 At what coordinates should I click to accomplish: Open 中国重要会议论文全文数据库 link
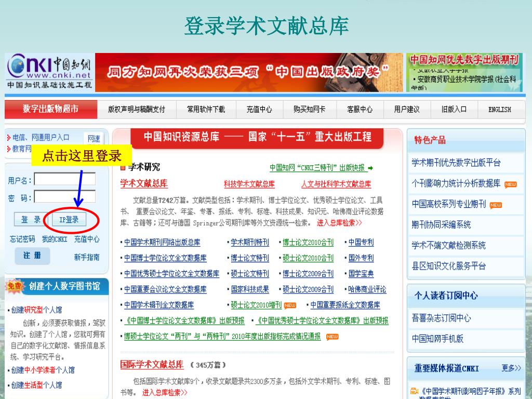click(x=165, y=289)
